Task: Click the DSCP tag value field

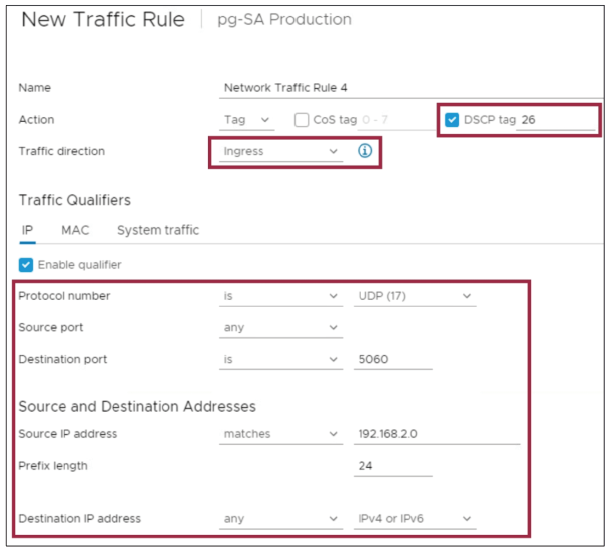Action: pyautogui.click(x=555, y=120)
